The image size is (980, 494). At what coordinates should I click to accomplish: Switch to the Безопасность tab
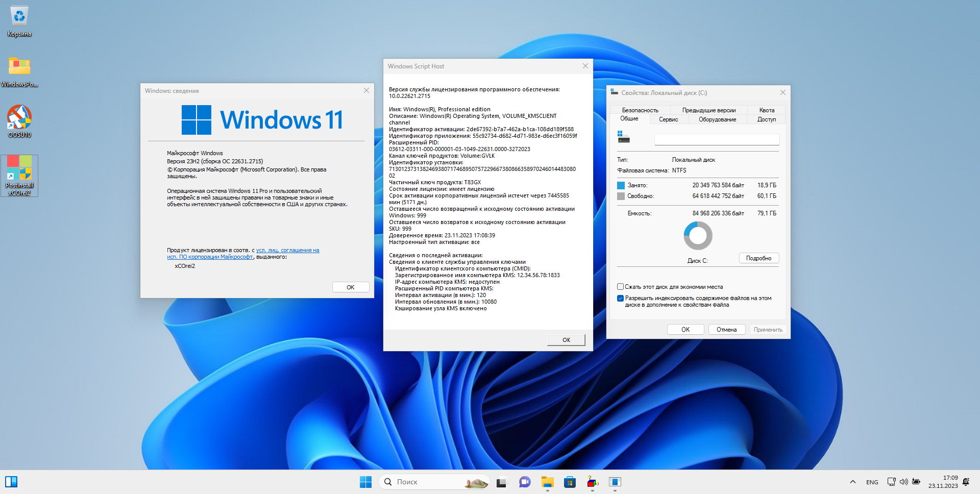[640, 110]
